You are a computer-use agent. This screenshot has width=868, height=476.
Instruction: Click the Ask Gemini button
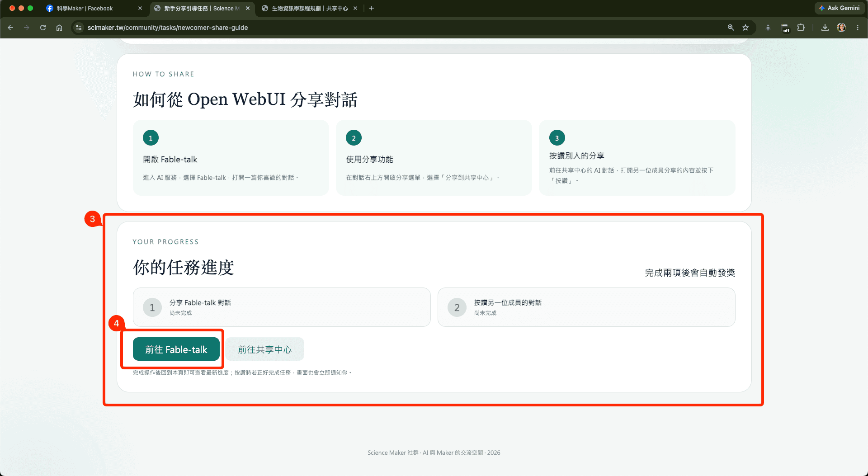[x=839, y=8]
